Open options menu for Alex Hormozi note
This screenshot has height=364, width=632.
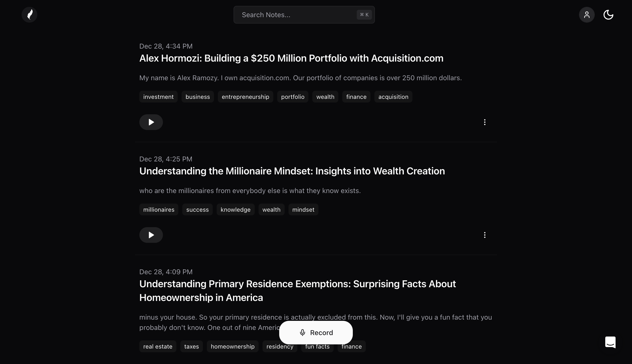(x=485, y=122)
